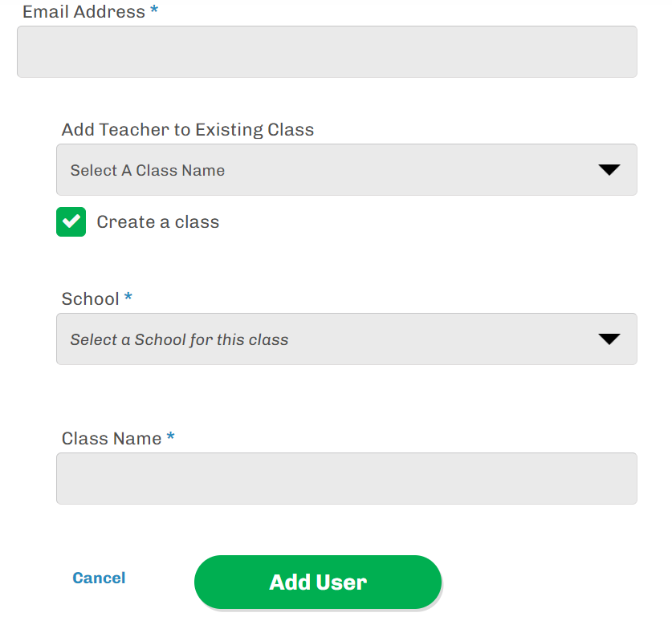Click the asterisk next to School
Viewport: 672px width, 633px height.
128,298
